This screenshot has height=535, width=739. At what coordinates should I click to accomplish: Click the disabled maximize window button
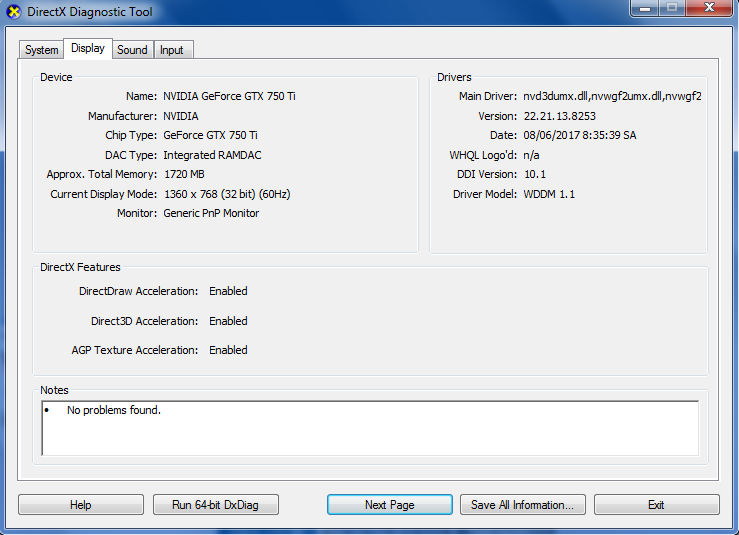pos(672,8)
